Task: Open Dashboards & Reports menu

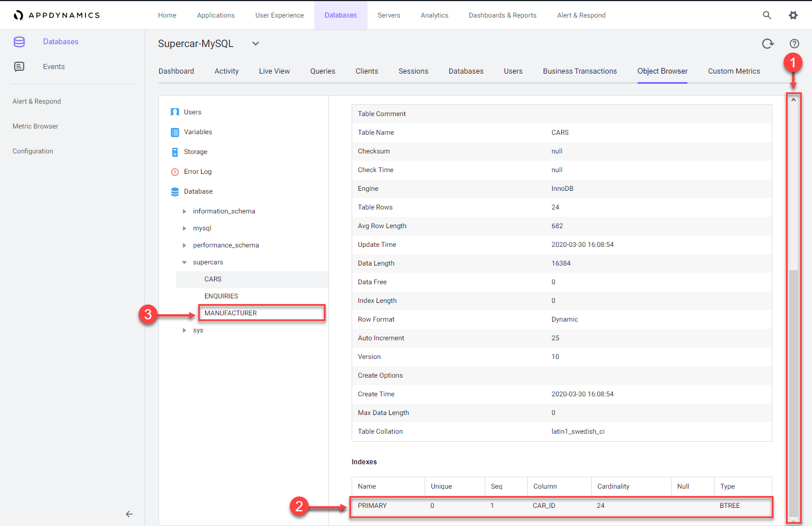Action: (503, 15)
